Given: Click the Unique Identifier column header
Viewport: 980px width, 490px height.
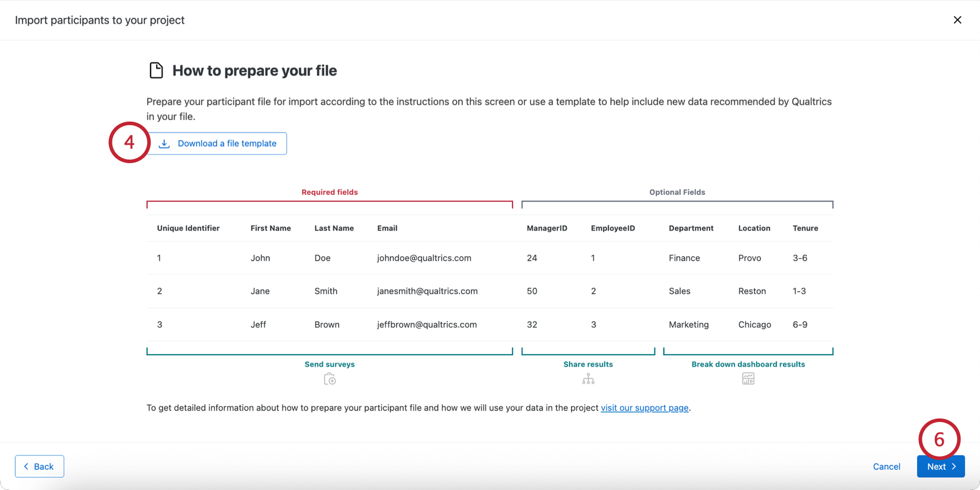Looking at the screenshot, I should point(188,228).
